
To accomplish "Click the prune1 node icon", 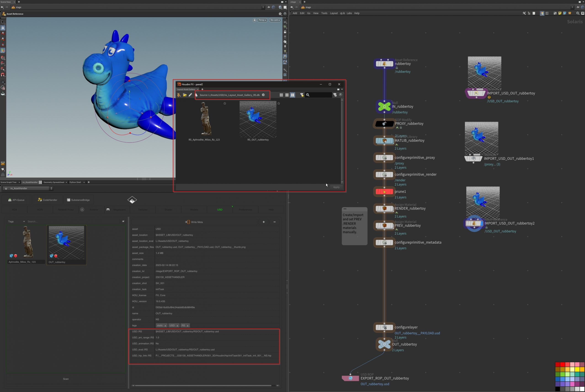I will coord(384,192).
